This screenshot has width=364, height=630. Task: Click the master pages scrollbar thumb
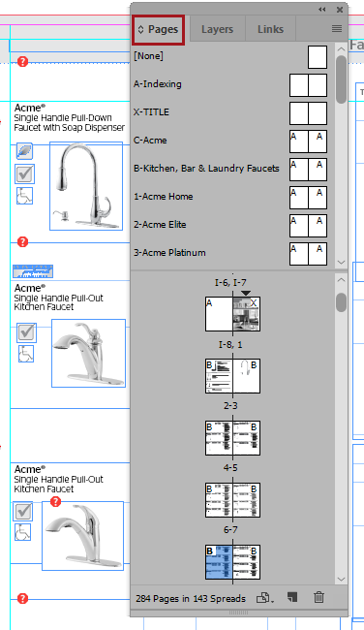[341, 79]
